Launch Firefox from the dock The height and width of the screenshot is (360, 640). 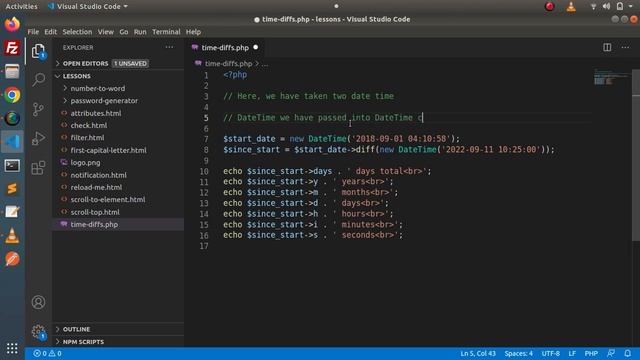click(12, 24)
